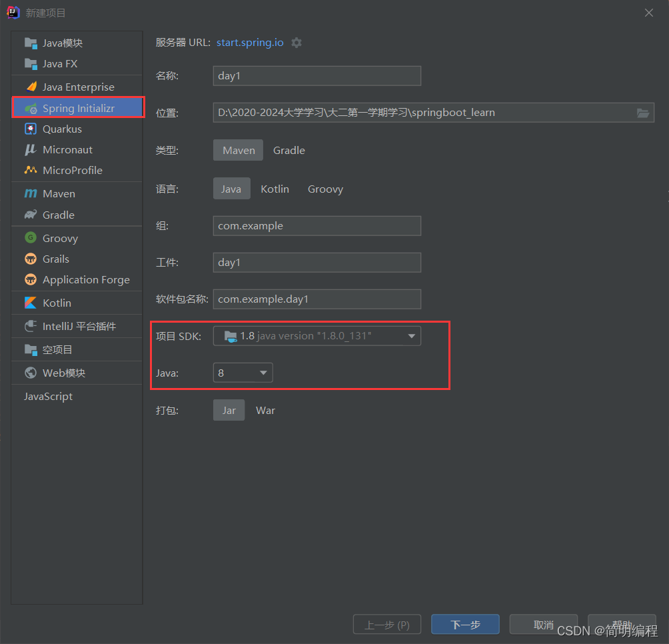
Task: Click the Quarkus icon in sidebar
Action: (31, 129)
